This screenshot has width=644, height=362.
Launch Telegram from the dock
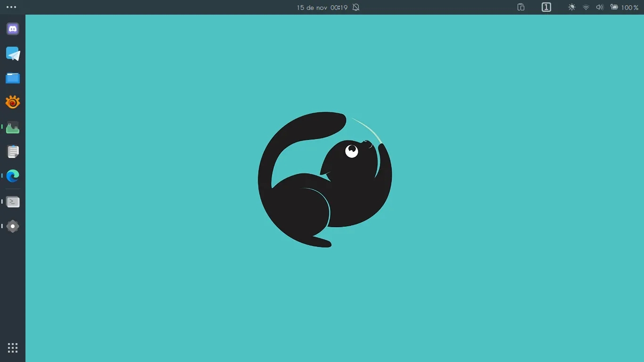(x=13, y=54)
